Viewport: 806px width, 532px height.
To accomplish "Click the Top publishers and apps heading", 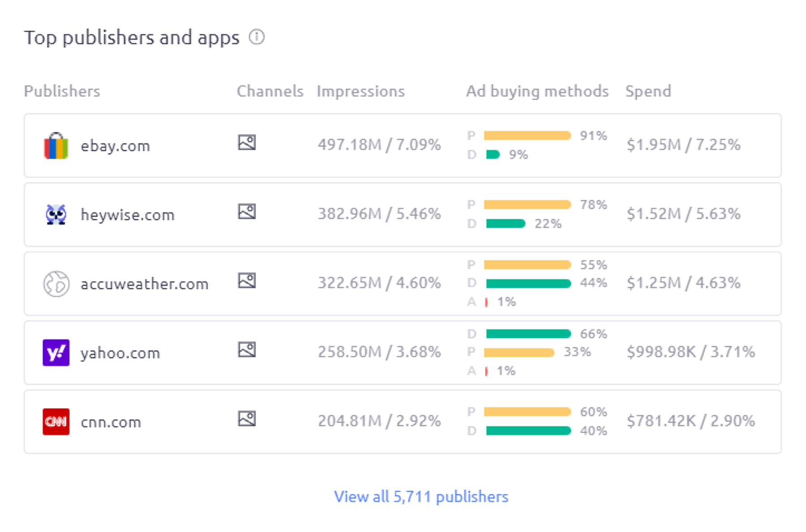I will click(x=132, y=38).
